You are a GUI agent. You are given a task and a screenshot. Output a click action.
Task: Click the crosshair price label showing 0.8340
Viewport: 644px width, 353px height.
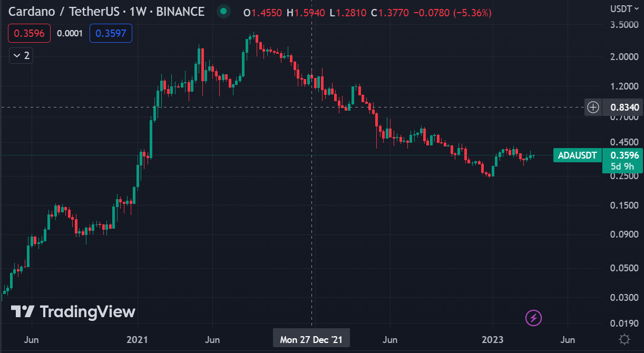click(625, 107)
